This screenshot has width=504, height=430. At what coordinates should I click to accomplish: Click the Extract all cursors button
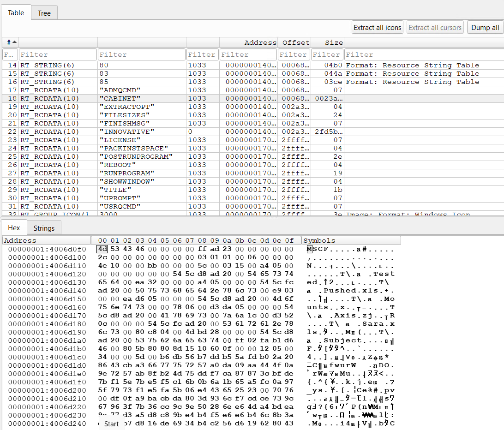coord(435,27)
